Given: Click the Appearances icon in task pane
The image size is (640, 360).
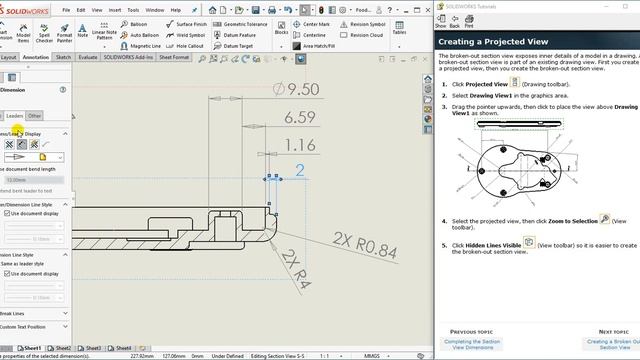Looking at the screenshot, I should [427, 119].
